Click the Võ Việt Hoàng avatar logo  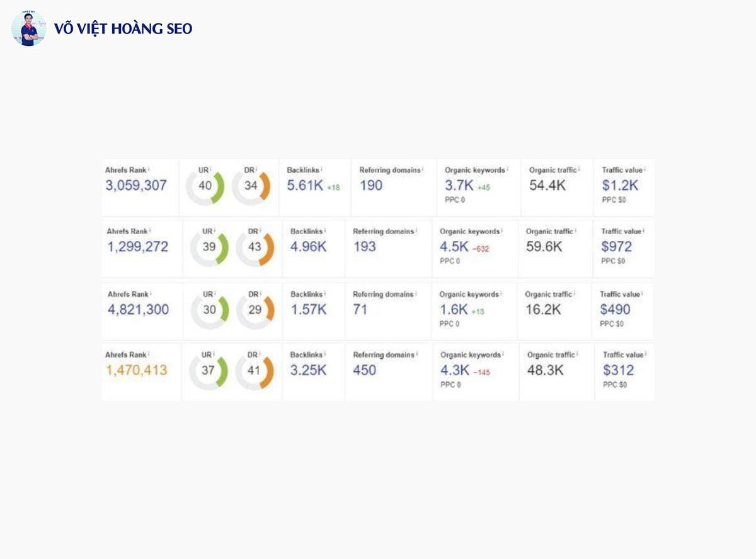[28, 28]
